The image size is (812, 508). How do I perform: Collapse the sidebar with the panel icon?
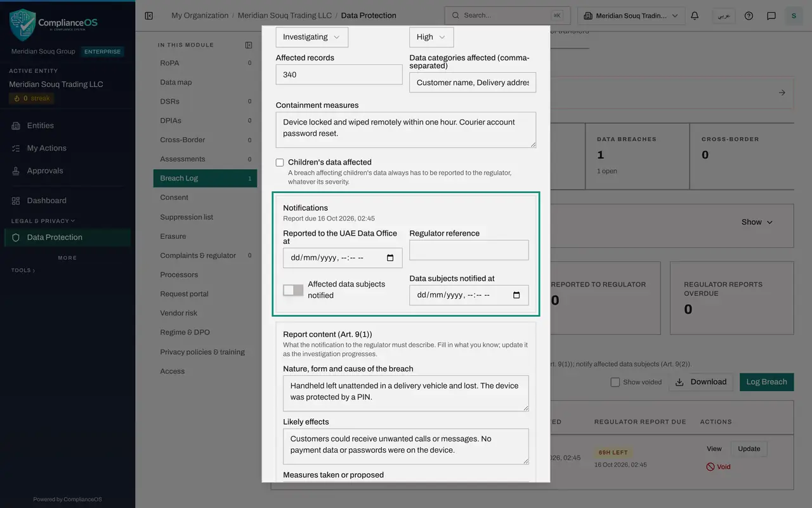[149, 16]
